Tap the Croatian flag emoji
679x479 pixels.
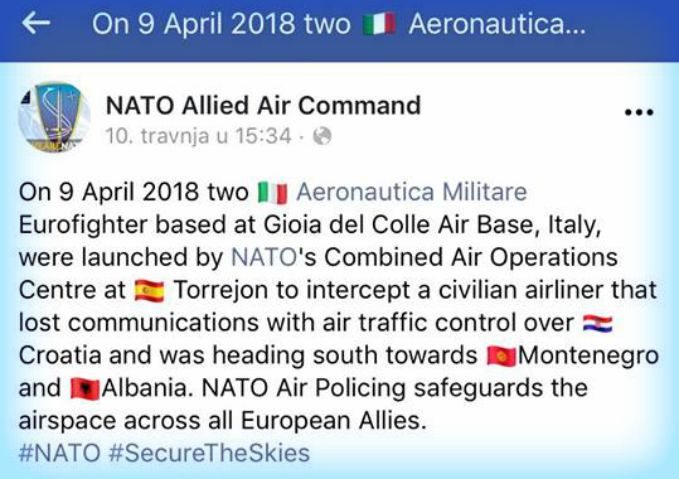(x=598, y=324)
